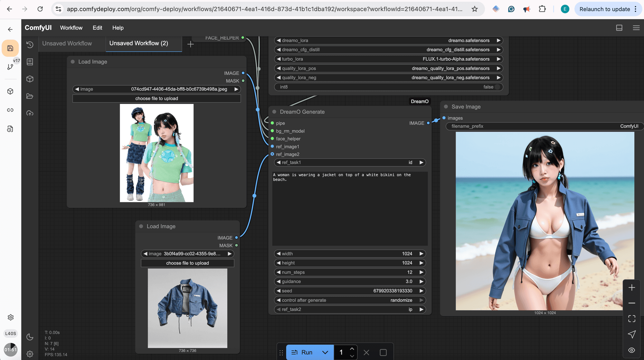Screen dimensions: 644x360
Task: Click the guidance value slider field
Action: (x=350, y=281)
